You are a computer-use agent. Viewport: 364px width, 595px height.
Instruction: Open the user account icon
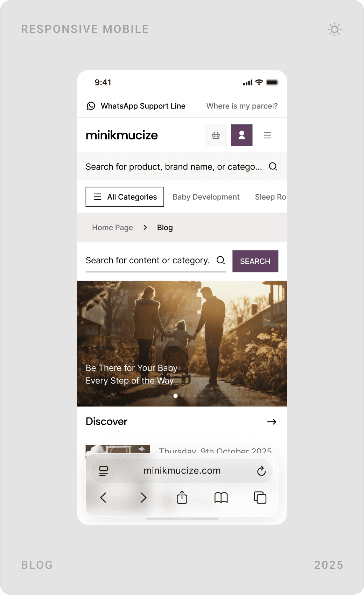242,135
